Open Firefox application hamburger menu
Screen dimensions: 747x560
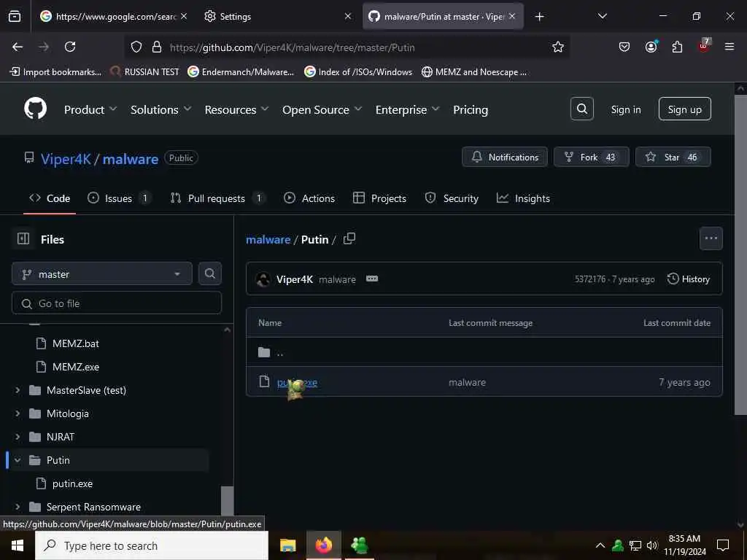[x=729, y=47]
